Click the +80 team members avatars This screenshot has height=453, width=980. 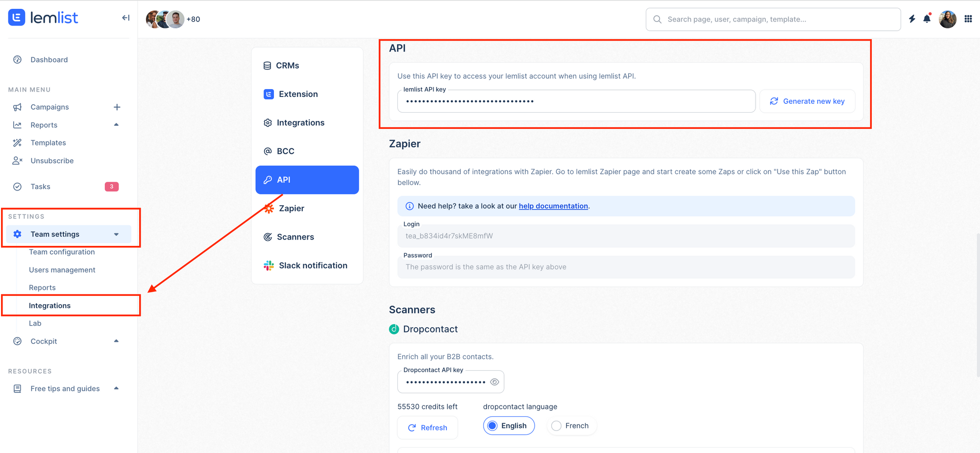click(x=173, y=19)
